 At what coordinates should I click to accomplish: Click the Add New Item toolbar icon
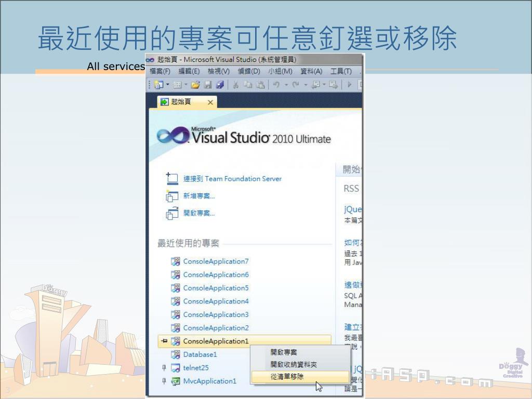(x=177, y=85)
